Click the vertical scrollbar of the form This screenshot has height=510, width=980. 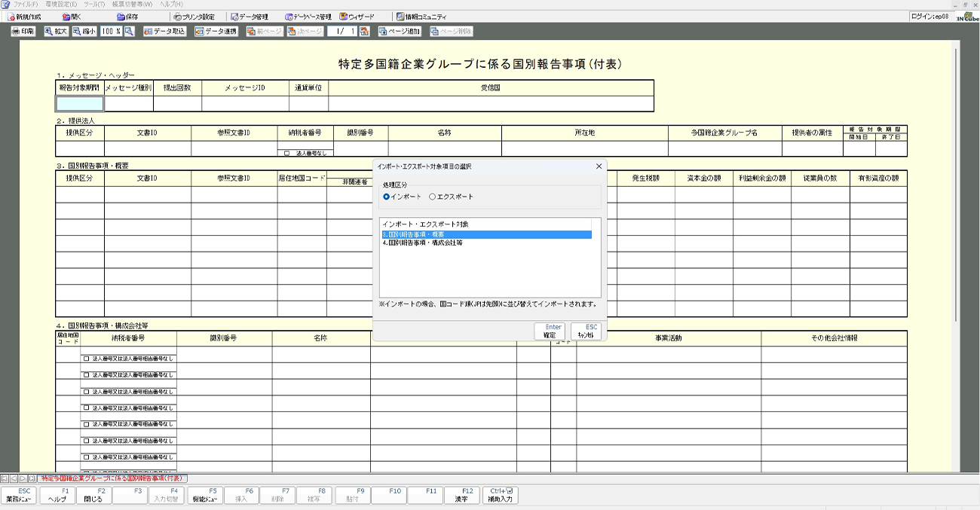coord(957,226)
